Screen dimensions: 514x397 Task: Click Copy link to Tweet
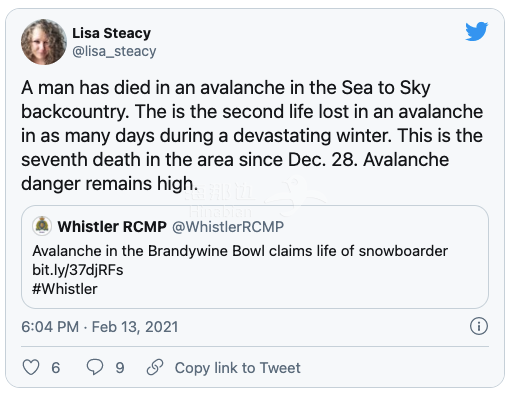tap(237, 368)
